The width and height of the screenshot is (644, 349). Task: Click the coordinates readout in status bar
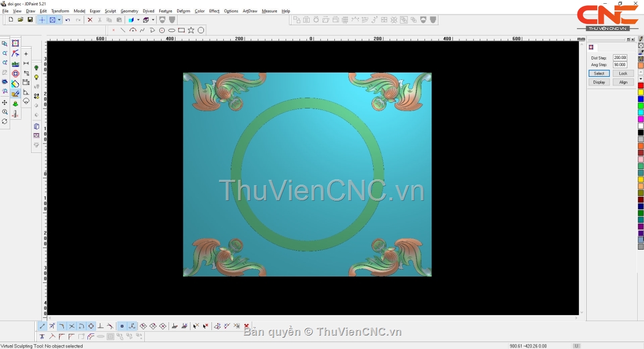coord(528,346)
